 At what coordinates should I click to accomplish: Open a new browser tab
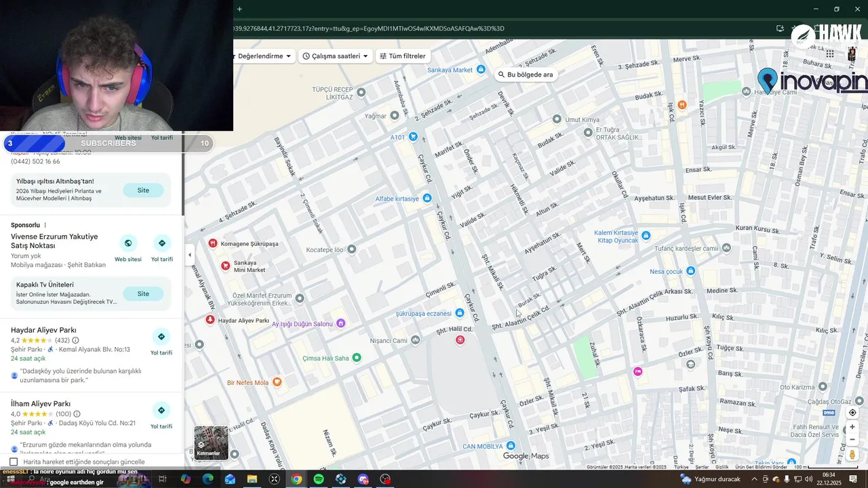(x=239, y=9)
